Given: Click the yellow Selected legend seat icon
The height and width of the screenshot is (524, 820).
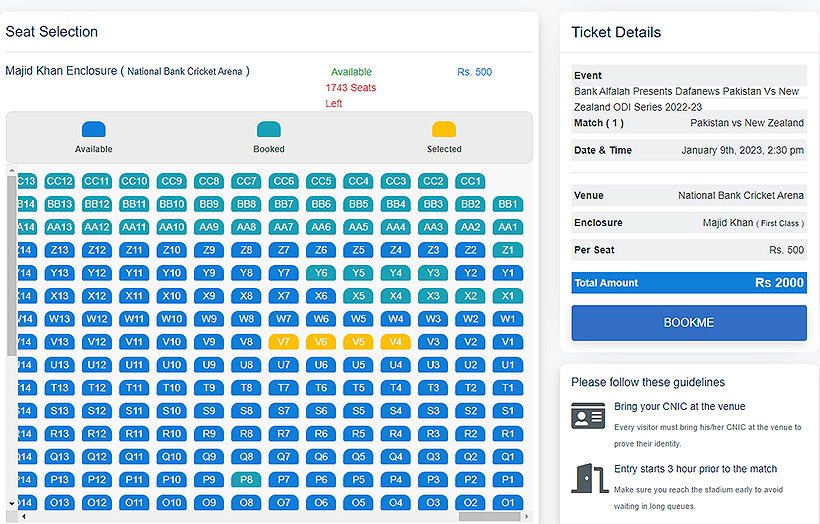Looking at the screenshot, I should (x=444, y=130).
